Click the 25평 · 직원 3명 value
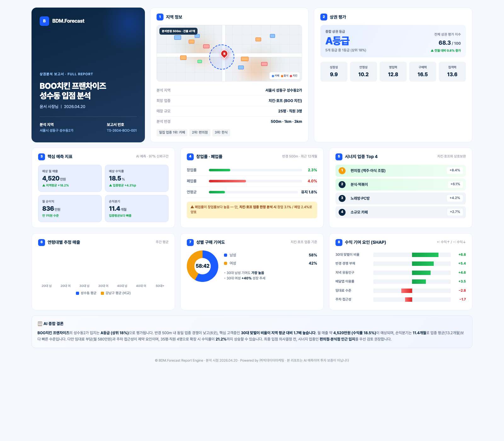This screenshot has width=504, height=441. (290, 111)
